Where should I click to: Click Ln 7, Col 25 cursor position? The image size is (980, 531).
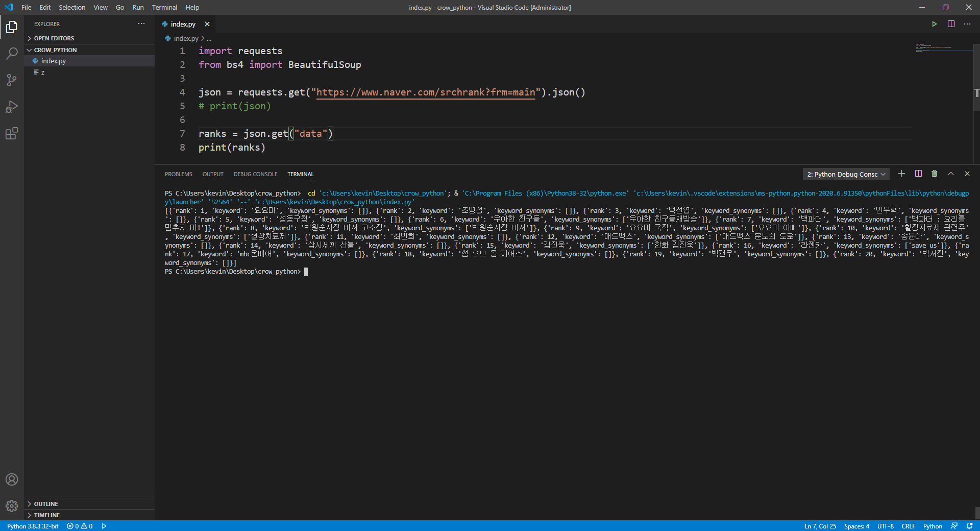coord(820,526)
